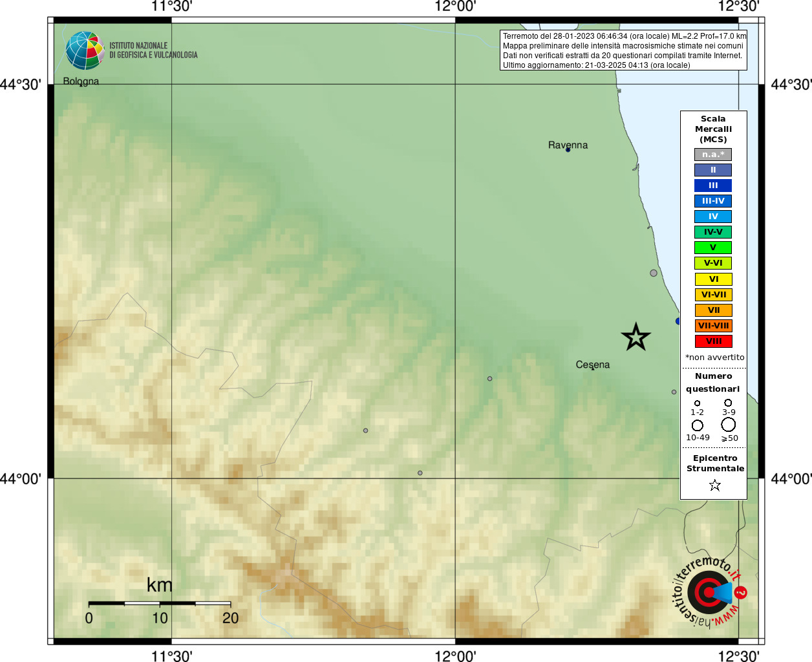Viewport: 812px width, 662px height.
Task: Click the Bologna city label
Action: 81,81
